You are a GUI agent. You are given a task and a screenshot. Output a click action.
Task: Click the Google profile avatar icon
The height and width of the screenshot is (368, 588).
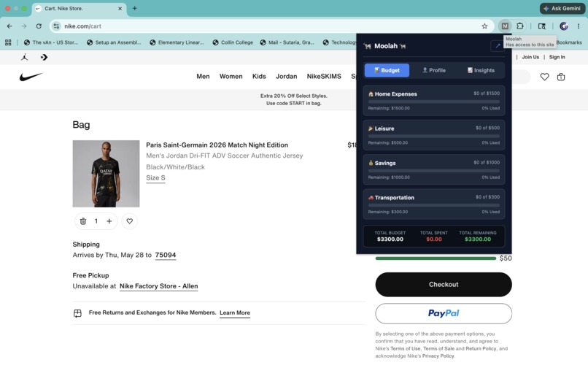[x=563, y=26]
